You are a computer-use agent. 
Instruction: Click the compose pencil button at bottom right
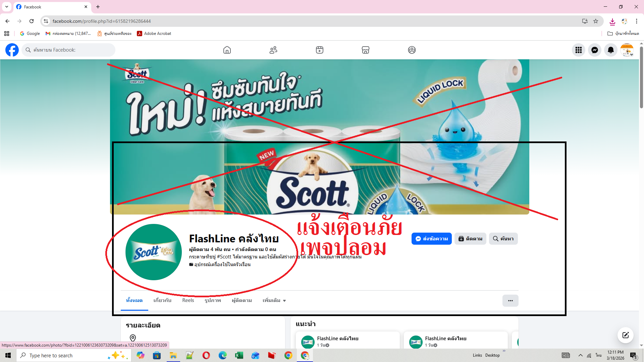pos(625,335)
